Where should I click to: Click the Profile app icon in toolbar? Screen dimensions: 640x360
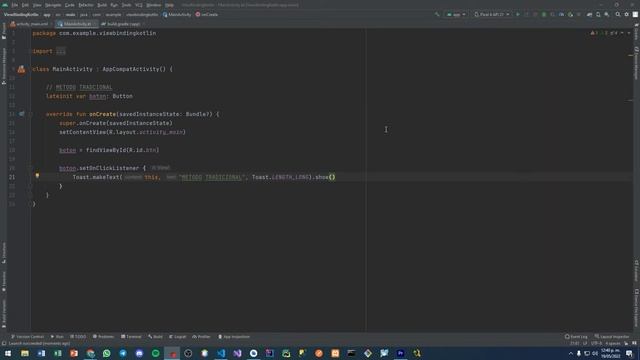(x=562, y=14)
